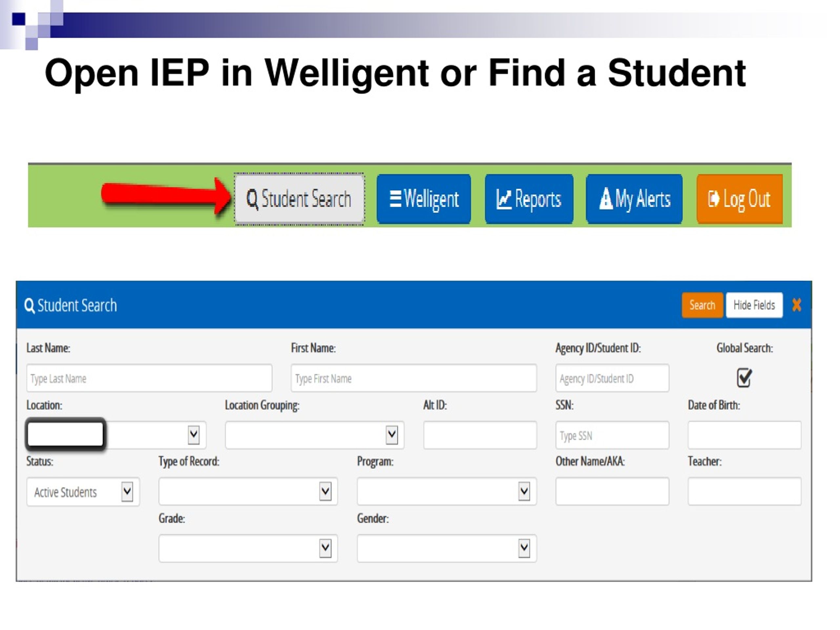Screen dimensions: 840x630
Task: Click the magnifier icon on Student Search button
Action: click(252, 199)
